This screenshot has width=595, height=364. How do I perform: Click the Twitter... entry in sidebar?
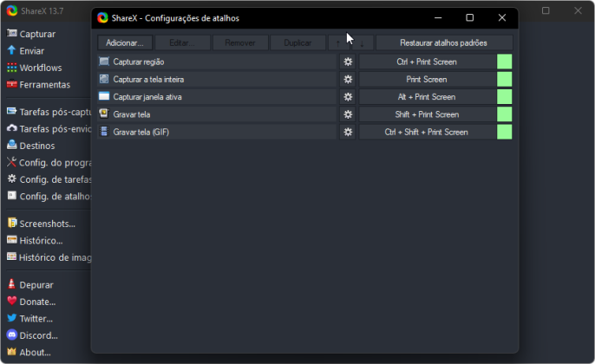[x=30, y=319]
